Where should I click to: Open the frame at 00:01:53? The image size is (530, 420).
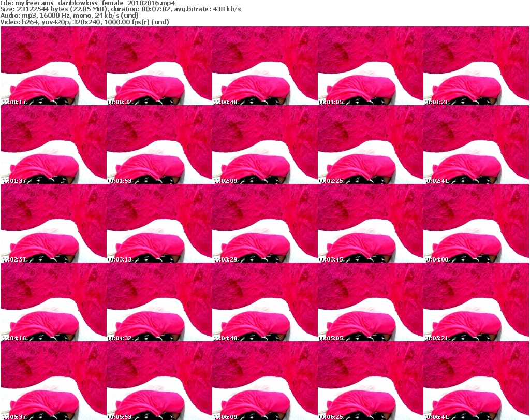click(159, 144)
